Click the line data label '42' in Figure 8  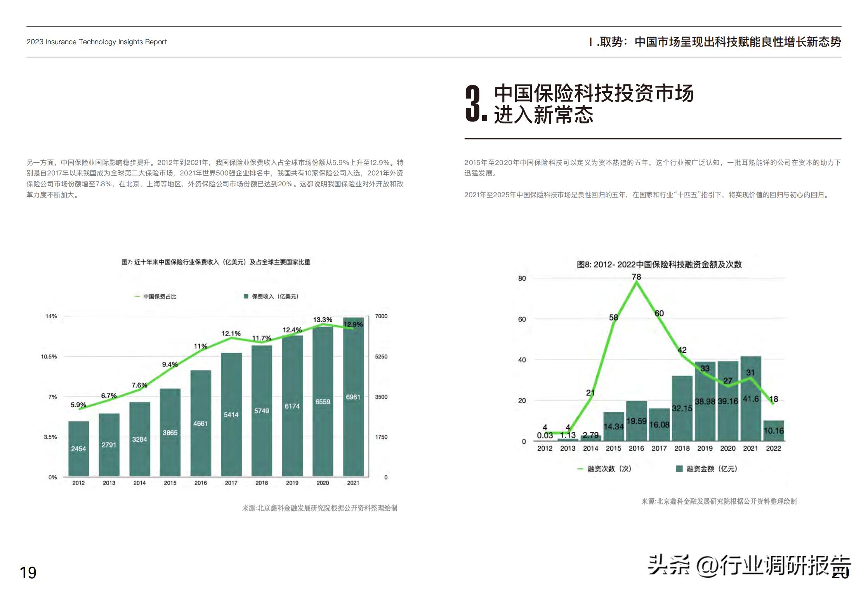coord(682,350)
